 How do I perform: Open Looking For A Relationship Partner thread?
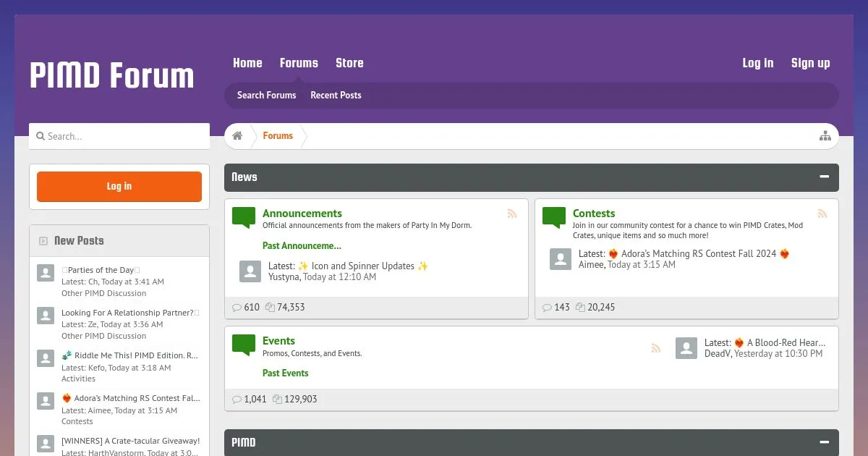click(x=130, y=313)
